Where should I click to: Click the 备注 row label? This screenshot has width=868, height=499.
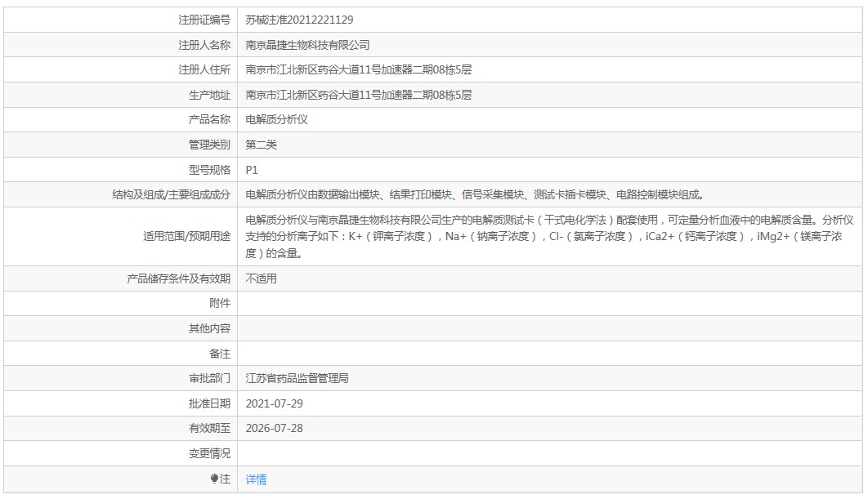click(220, 354)
